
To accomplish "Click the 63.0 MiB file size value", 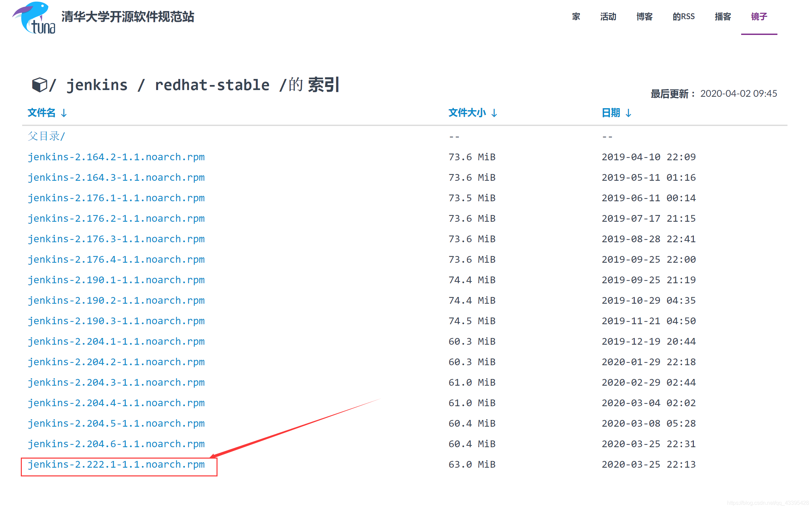I will [x=472, y=465].
